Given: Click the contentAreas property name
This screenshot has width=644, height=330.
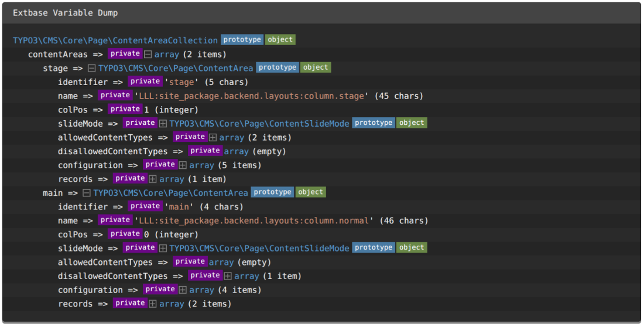Looking at the screenshot, I should click(58, 55).
